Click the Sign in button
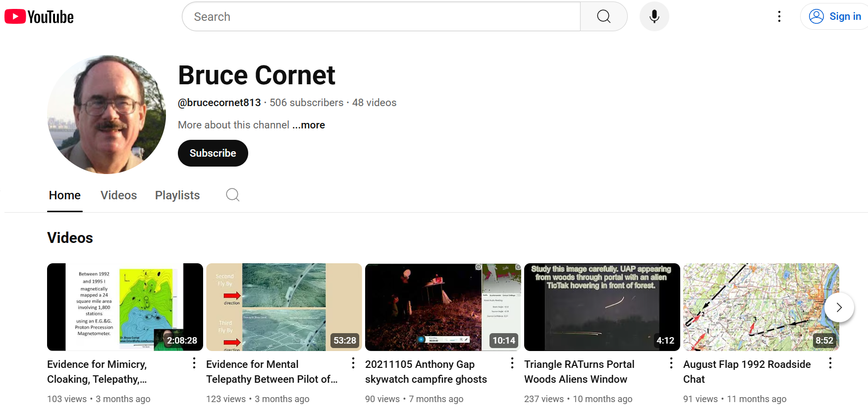 coord(835,17)
